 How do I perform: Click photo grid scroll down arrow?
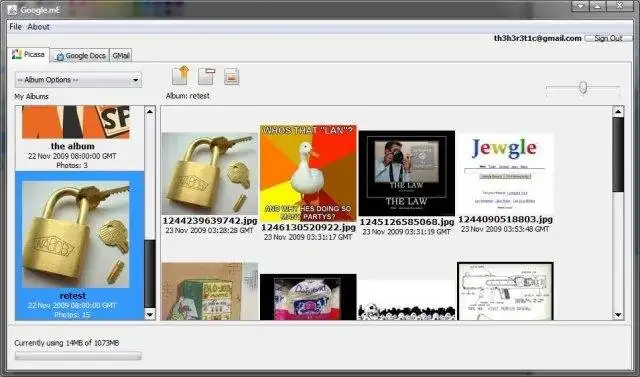tap(618, 315)
